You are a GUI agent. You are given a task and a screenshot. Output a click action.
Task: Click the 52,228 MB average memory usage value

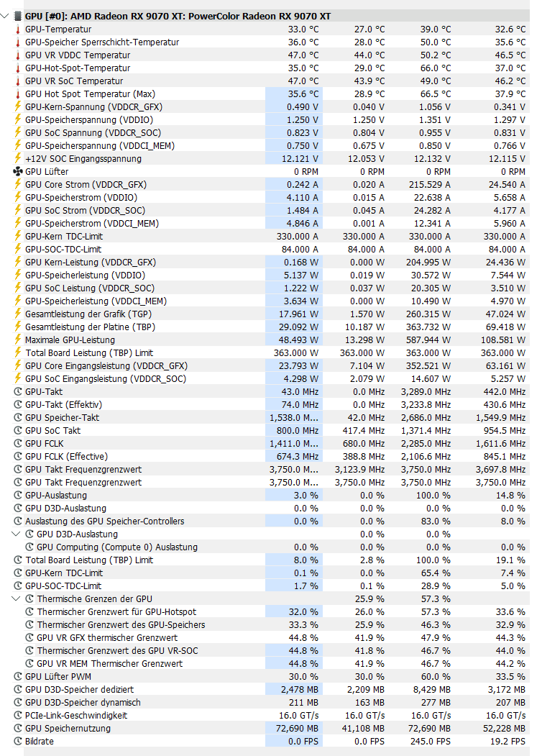pos(505,728)
